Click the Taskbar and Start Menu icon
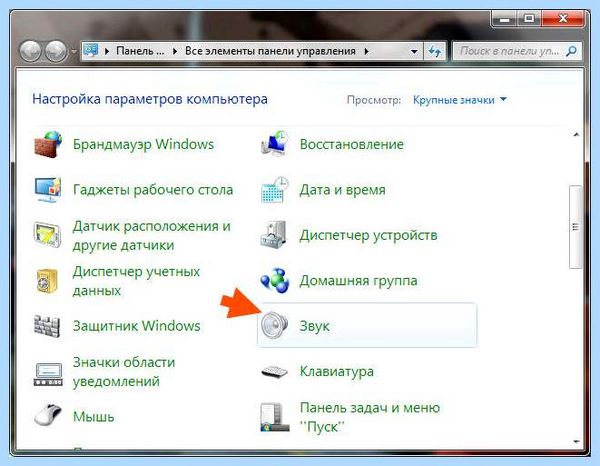This screenshot has width=600, height=466. [x=274, y=417]
